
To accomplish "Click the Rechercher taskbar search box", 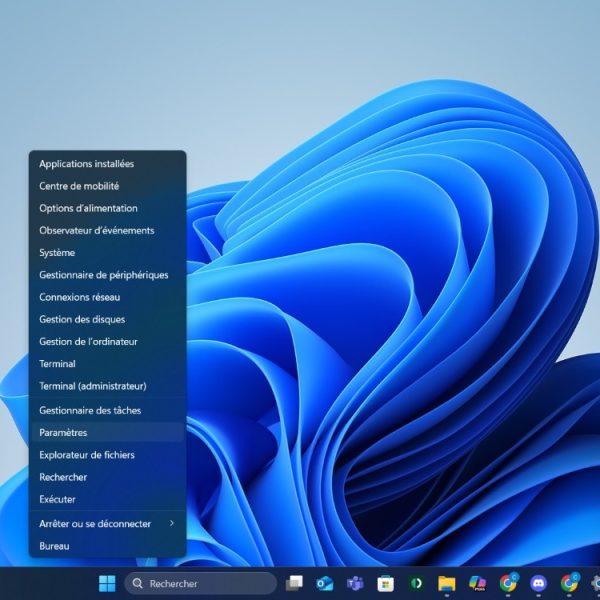I will pyautogui.click(x=201, y=584).
